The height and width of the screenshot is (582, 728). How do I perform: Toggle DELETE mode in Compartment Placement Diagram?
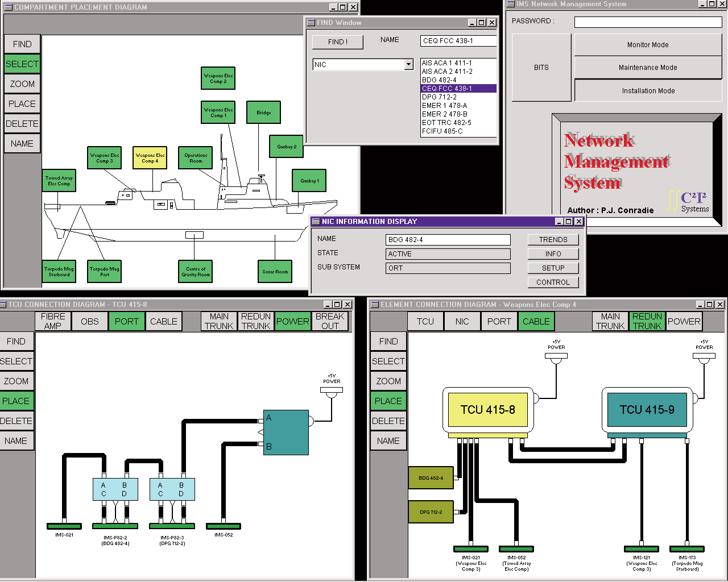22,124
